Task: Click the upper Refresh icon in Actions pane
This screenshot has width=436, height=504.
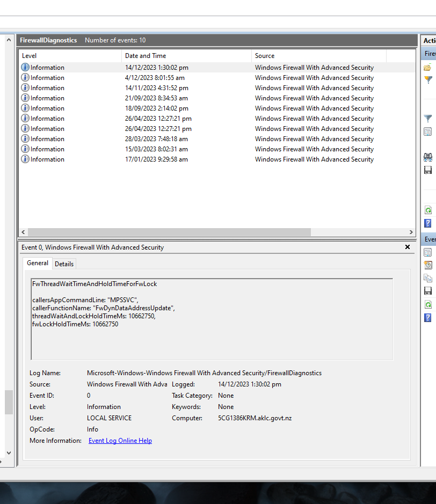Action: point(428,210)
